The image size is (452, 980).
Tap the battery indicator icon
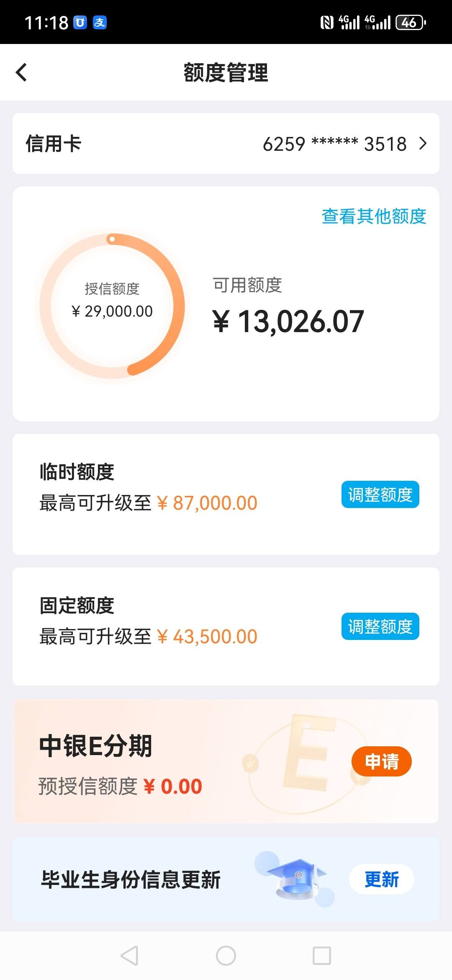tap(411, 22)
